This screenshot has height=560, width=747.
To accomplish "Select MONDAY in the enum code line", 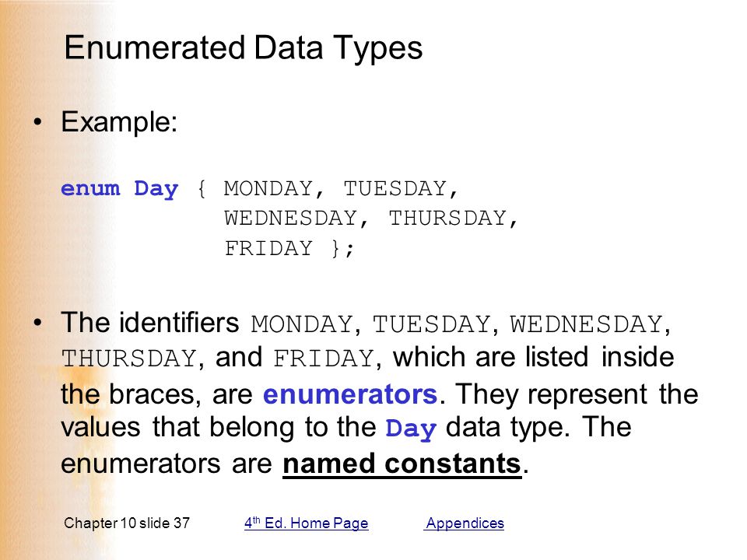I will 268,188.
